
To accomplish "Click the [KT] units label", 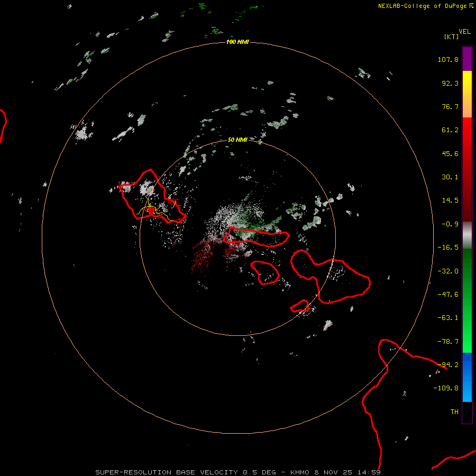I will pos(452,36).
